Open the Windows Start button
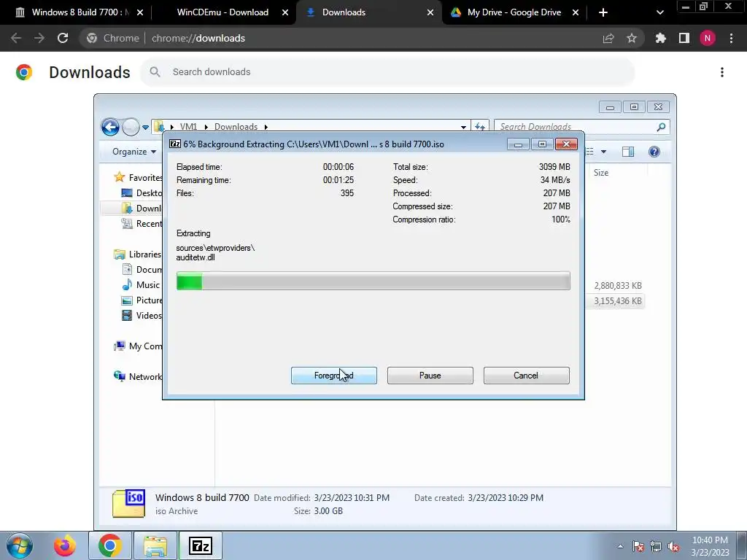Screen dimensions: 747x560 click(x=20, y=545)
